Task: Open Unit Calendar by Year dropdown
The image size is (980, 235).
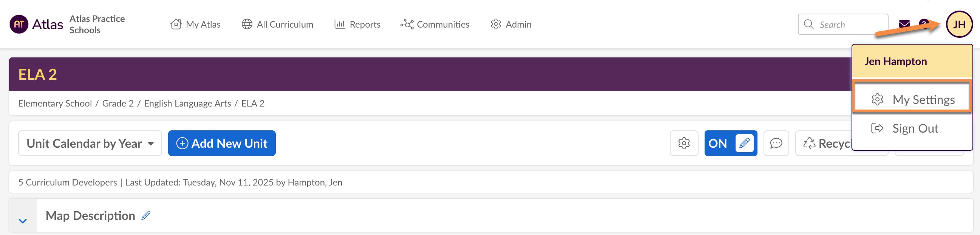Action: pos(90,143)
